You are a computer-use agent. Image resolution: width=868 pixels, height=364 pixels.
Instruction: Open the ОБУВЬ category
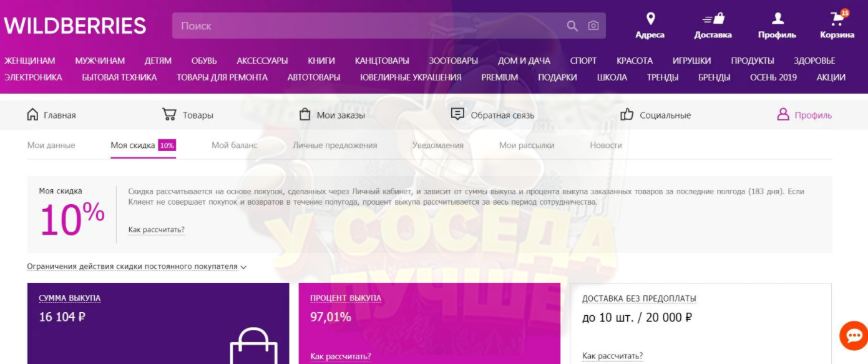[x=204, y=61]
